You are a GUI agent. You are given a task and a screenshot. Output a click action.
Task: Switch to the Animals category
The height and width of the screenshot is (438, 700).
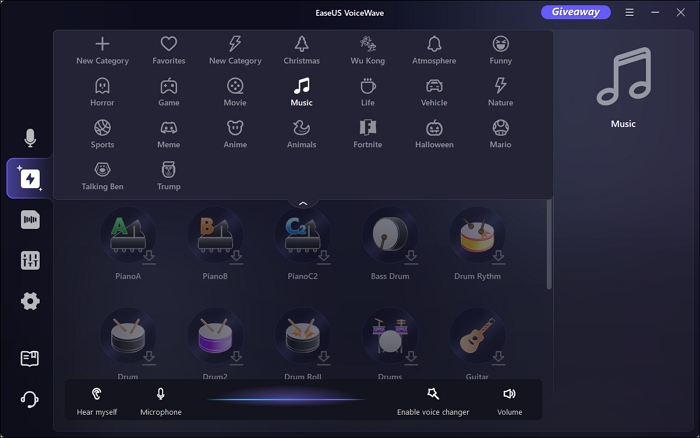coord(301,133)
